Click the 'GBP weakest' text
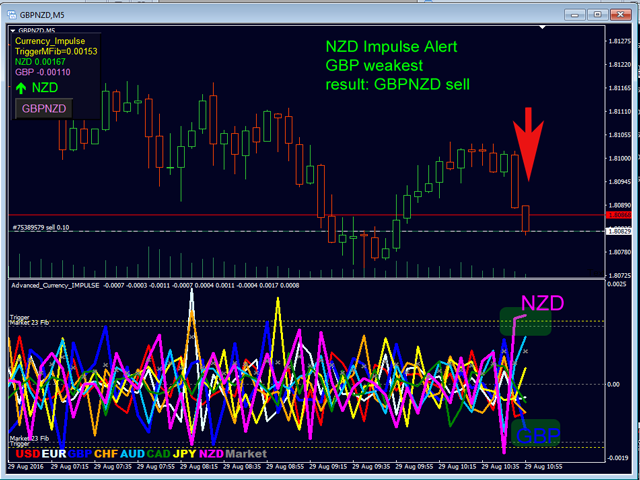The height and width of the screenshot is (480, 640). point(374,65)
